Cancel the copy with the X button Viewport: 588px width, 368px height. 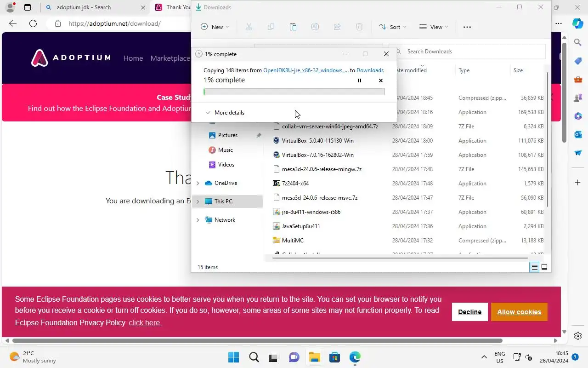380,80
